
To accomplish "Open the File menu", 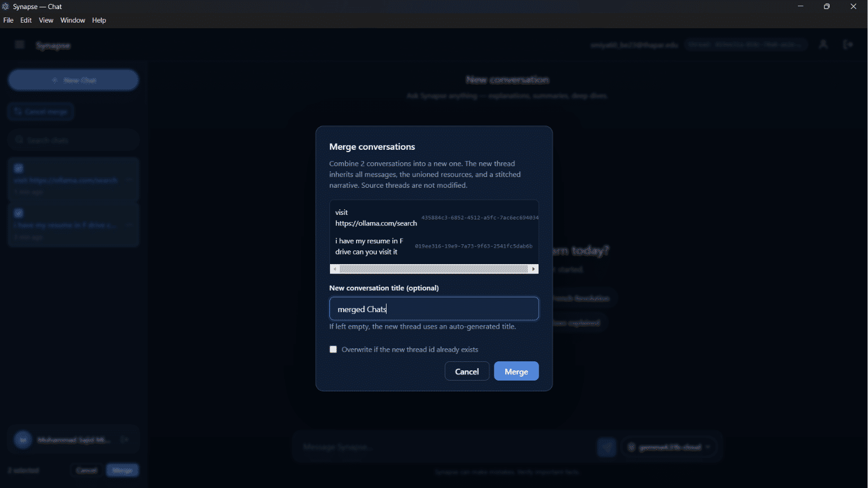I will (8, 20).
